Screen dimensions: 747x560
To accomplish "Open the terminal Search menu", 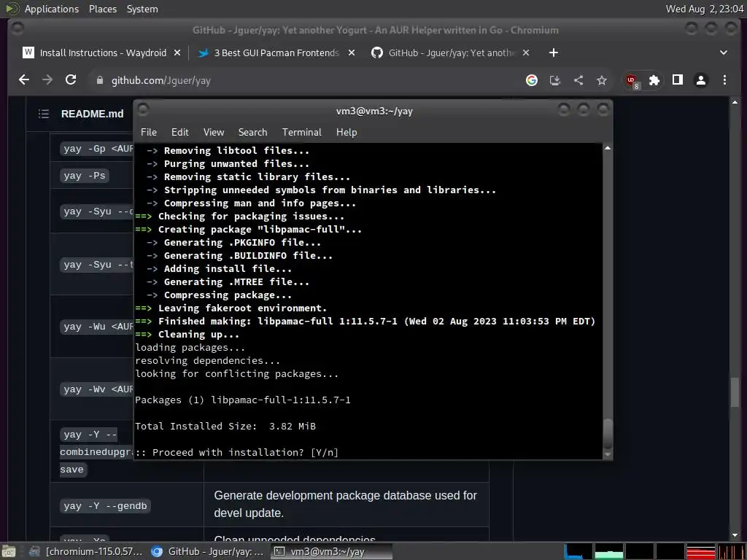I will [x=252, y=133].
